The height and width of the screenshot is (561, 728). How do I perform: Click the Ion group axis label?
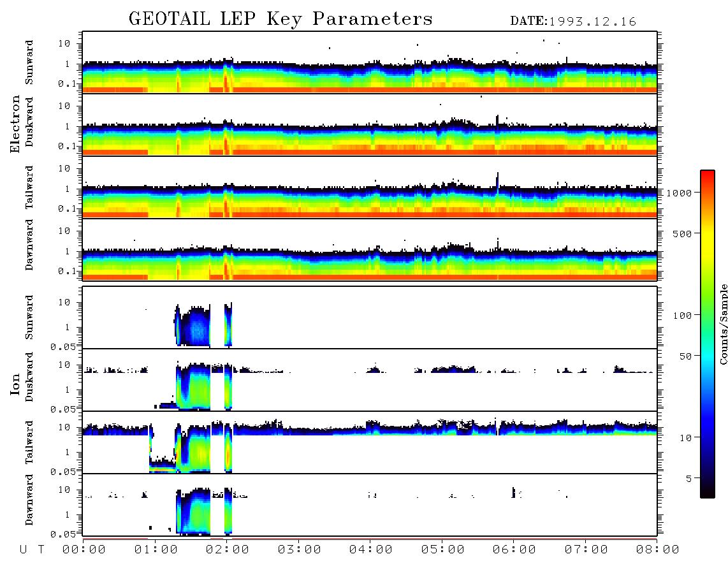[x=15, y=384]
